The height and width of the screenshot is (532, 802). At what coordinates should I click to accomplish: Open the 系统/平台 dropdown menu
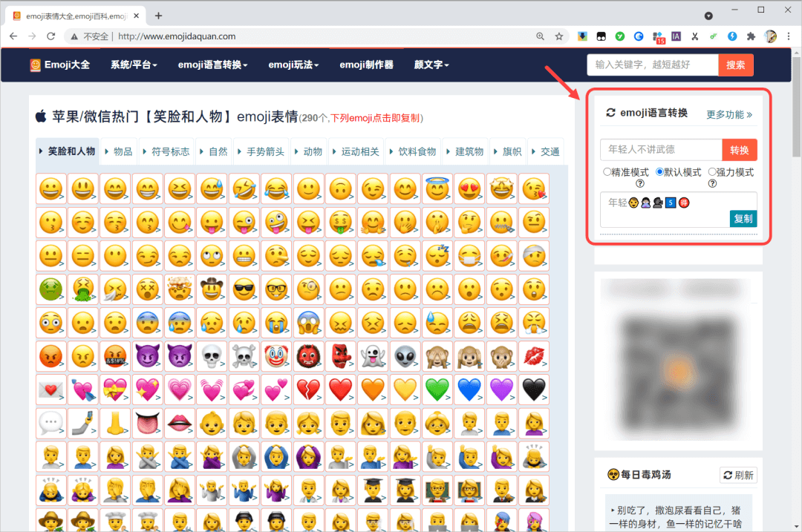click(134, 65)
